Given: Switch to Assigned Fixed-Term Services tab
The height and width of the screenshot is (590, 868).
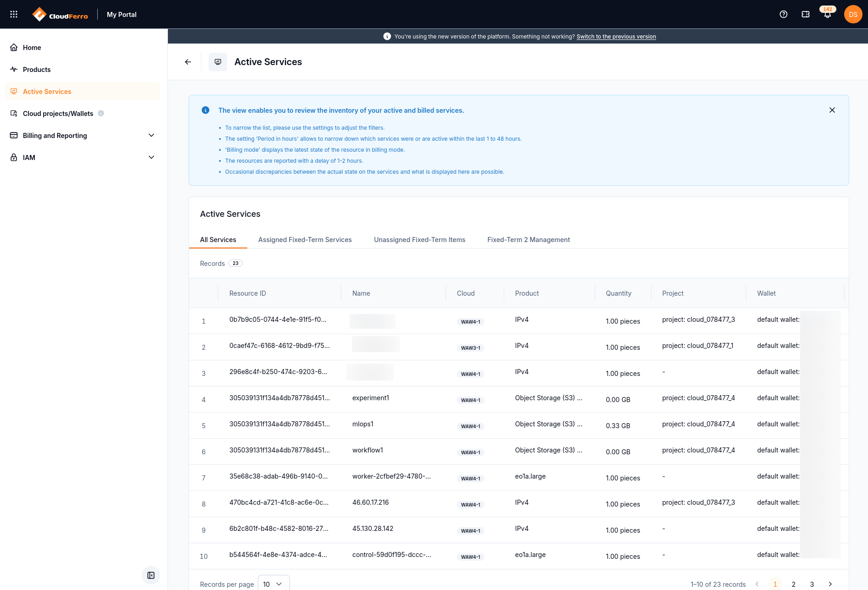Looking at the screenshot, I should [305, 240].
